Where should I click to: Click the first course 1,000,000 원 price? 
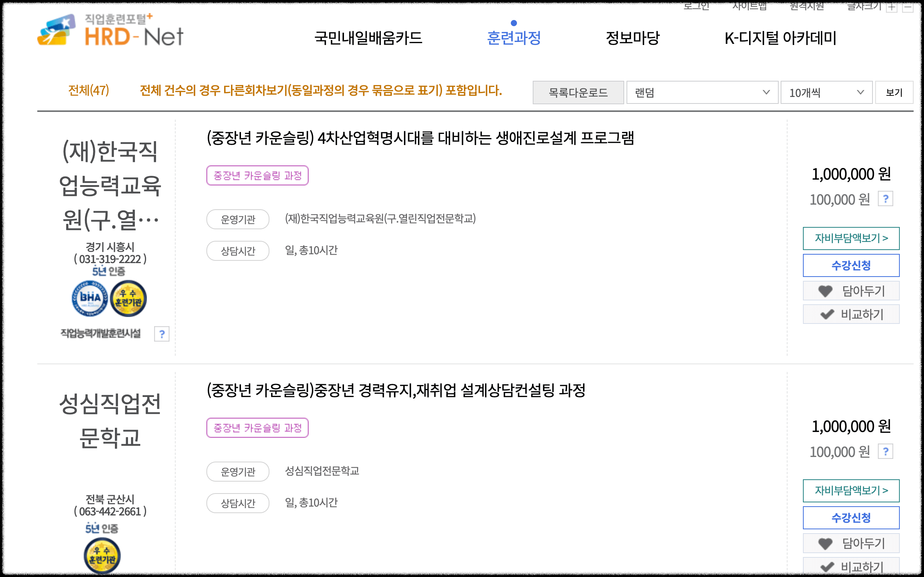click(851, 174)
